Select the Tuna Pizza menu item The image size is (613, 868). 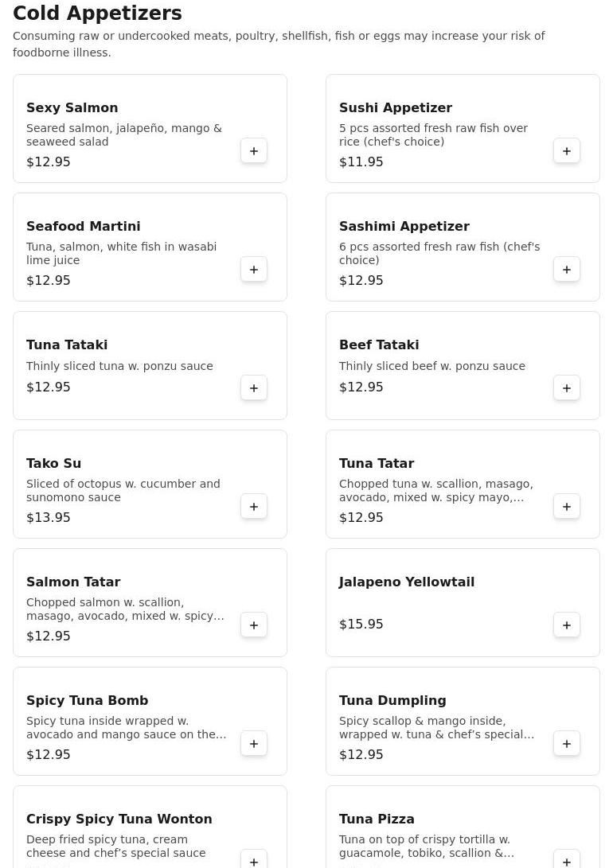click(x=377, y=819)
